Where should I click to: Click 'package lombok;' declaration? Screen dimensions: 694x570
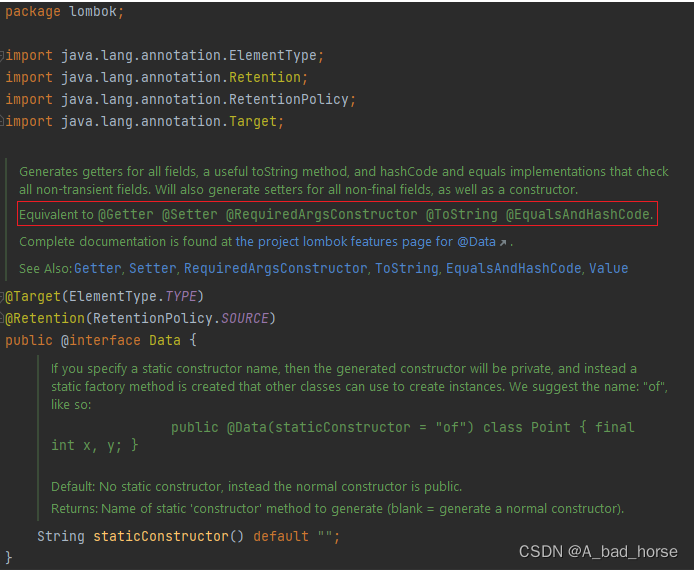click(65, 12)
